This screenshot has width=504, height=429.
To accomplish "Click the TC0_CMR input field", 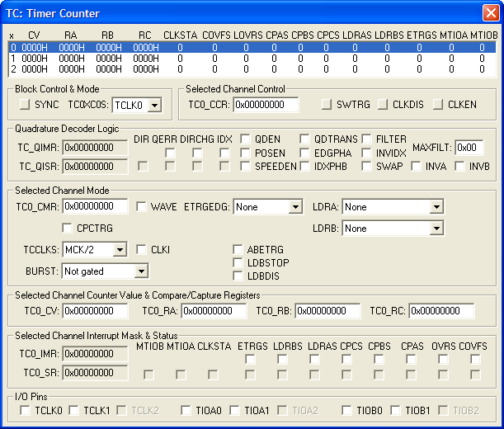I will click(x=95, y=206).
